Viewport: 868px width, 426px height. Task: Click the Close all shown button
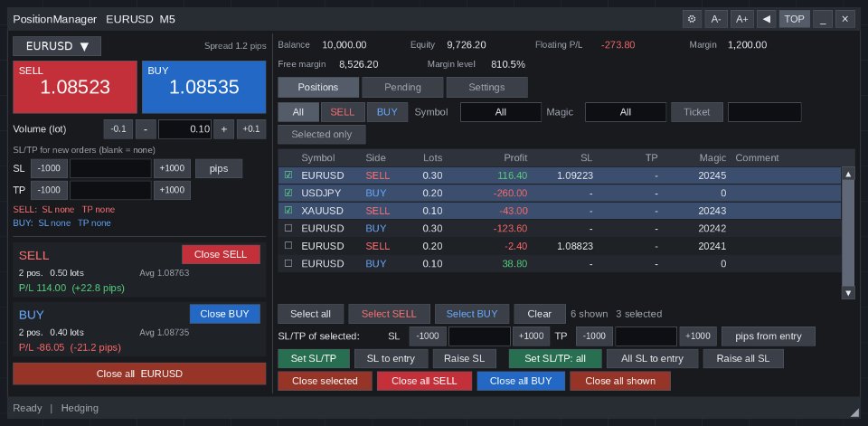(620, 381)
